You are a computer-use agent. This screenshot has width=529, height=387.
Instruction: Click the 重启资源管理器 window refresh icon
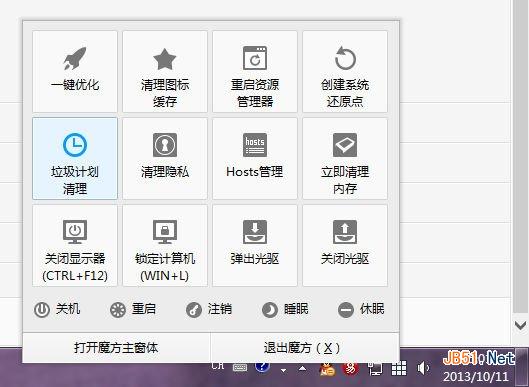[x=255, y=58]
